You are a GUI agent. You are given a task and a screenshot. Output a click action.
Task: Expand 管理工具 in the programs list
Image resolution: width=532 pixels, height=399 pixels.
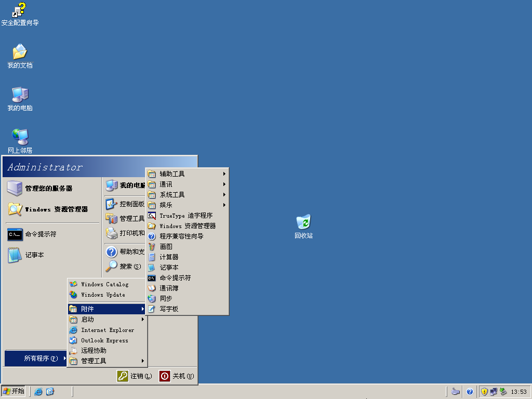(x=107, y=361)
